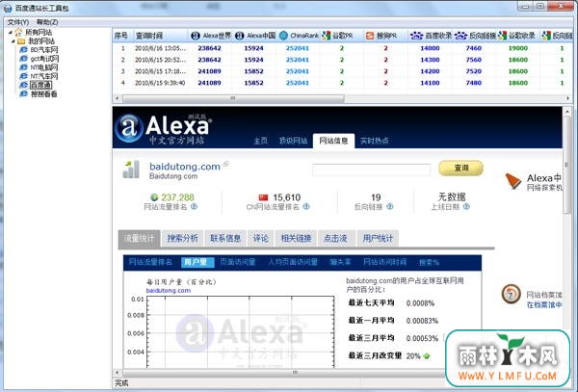This screenshot has width=578, height=392.
Task: Collapse the 所有网站 tree node
Action: pyautogui.click(x=11, y=33)
